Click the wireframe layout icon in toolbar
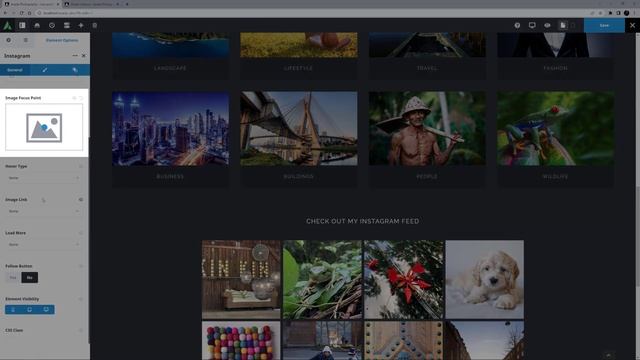The width and height of the screenshot is (640, 360). click(66, 25)
